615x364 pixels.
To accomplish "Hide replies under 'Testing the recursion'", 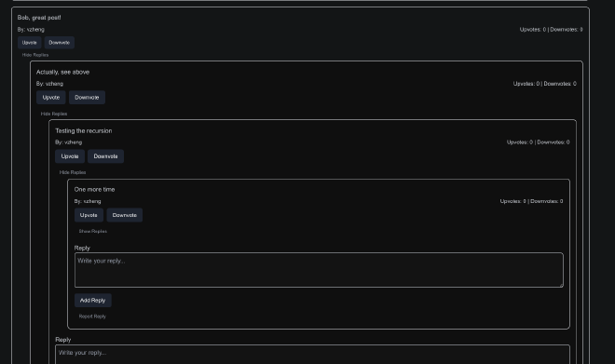I will click(x=73, y=172).
